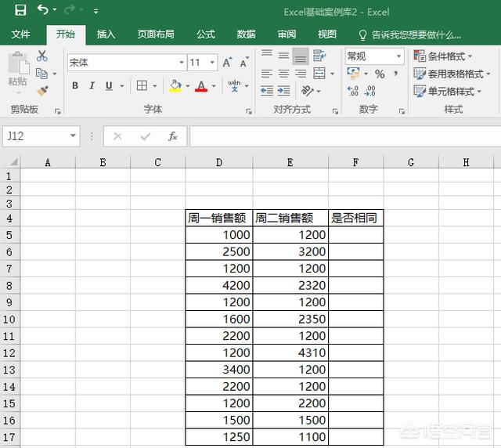Image resolution: width=501 pixels, height=448 pixels.
Task: Toggle Wrap Text icon
Action: coord(319,56)
